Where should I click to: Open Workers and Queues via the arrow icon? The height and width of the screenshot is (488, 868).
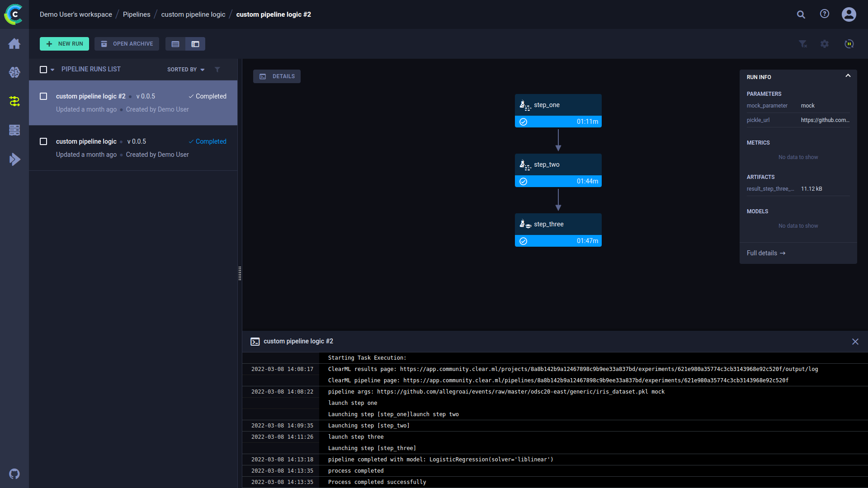pos(14,159)
